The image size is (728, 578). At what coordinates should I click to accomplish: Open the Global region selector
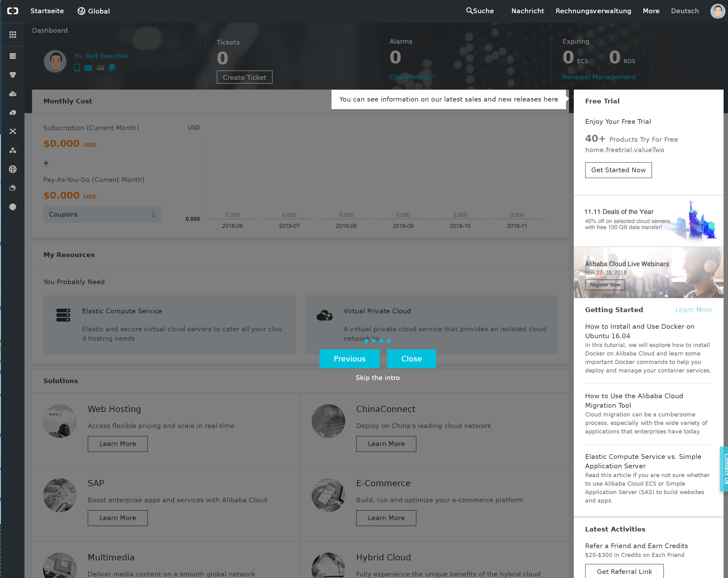pyautogui.click(x=94, y=11)
